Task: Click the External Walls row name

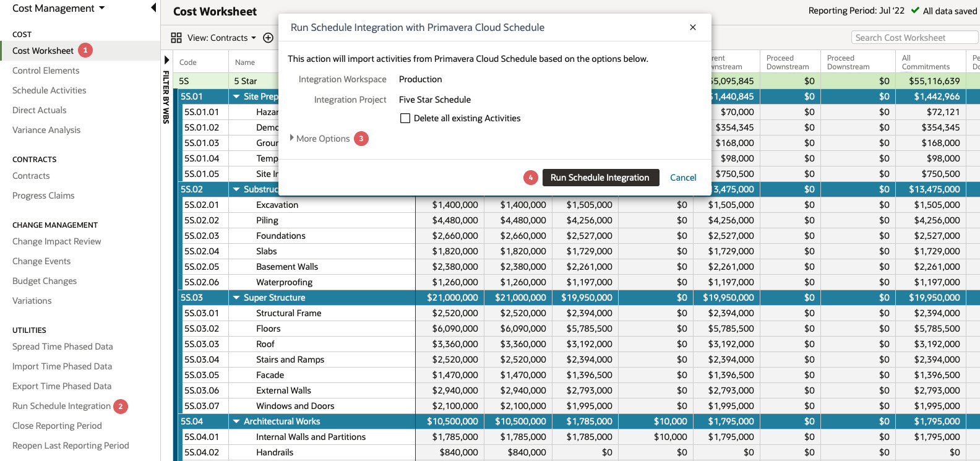Action: click(x=284, y=390)
